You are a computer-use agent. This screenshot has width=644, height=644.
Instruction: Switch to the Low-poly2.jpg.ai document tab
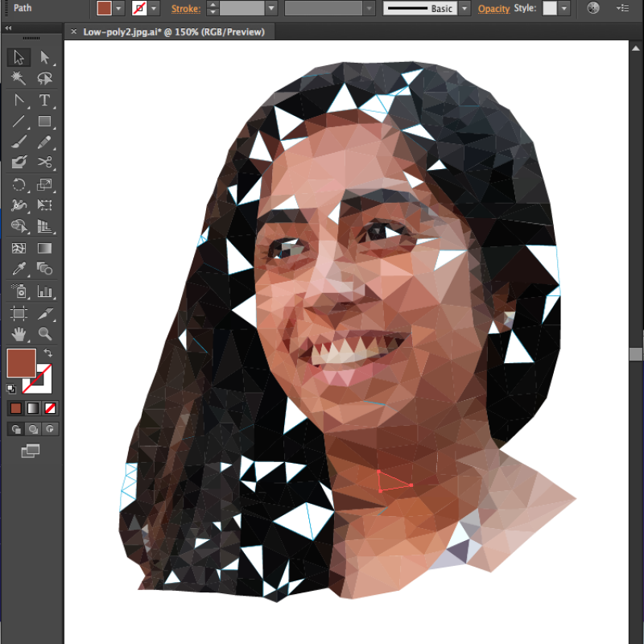[x=173, y=31]
